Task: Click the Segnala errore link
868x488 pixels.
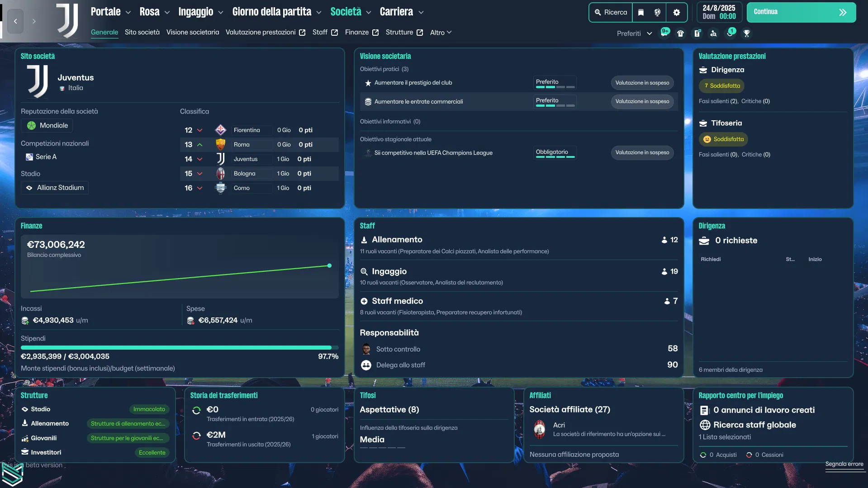Action: point(844,464)
